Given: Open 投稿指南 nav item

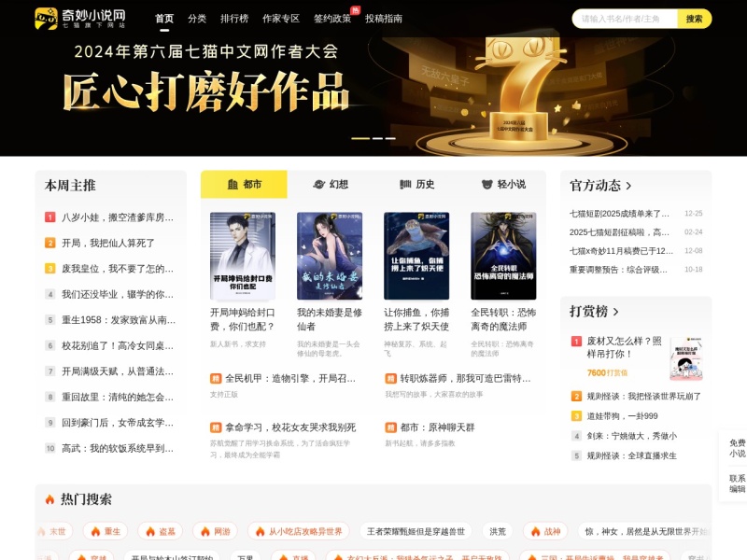Looking at the screenshot, I should [x=384, y=19].
